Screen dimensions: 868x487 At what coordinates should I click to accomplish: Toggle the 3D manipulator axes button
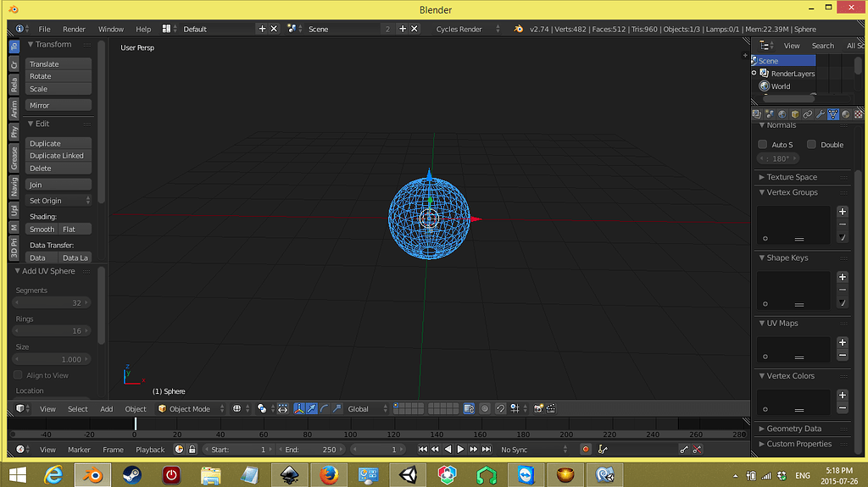pos(299,408)
